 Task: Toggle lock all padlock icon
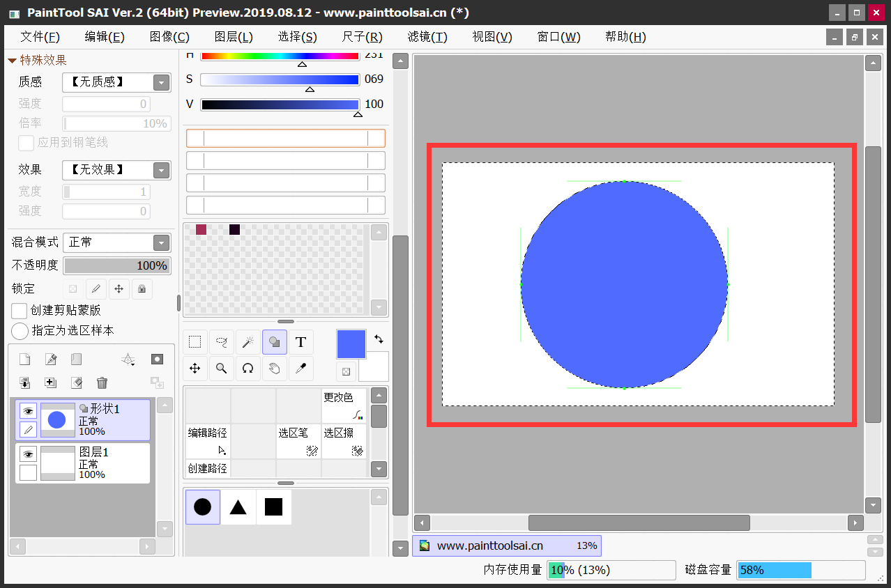142,288
